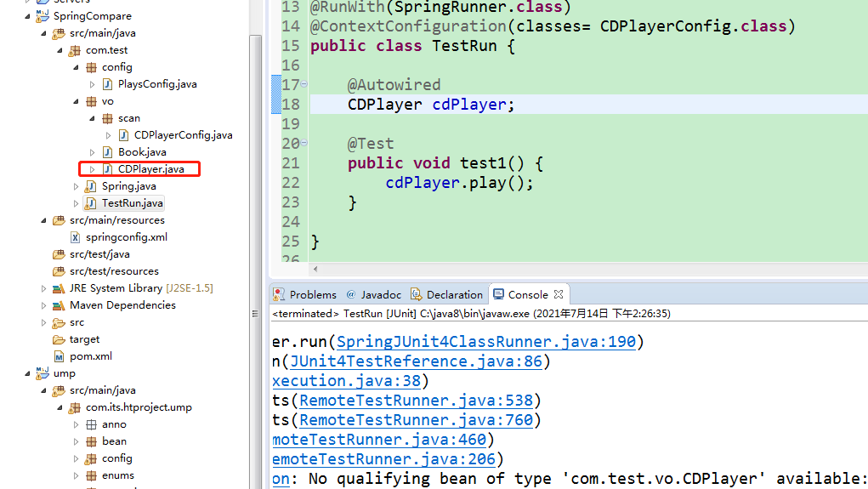Click the target folder icon
This screenshot has height=489, width=868.
pyautogui.click(x=59, y=339)
